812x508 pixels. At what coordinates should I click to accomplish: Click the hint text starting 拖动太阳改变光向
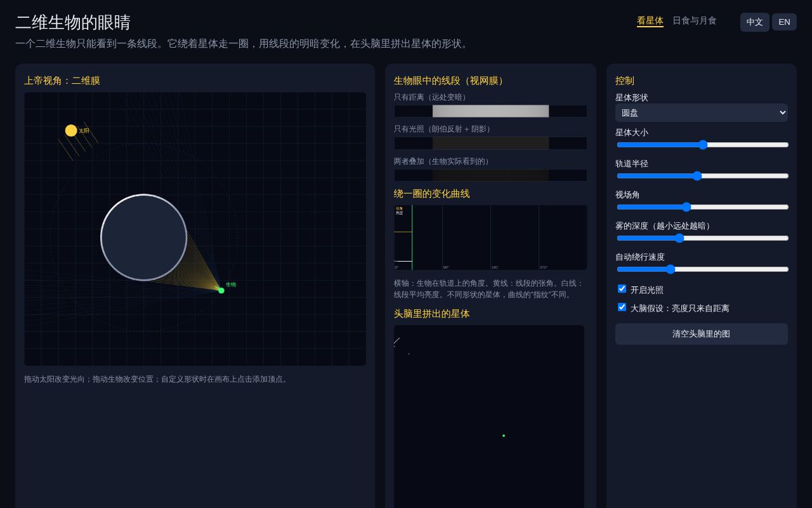(157, 379)
